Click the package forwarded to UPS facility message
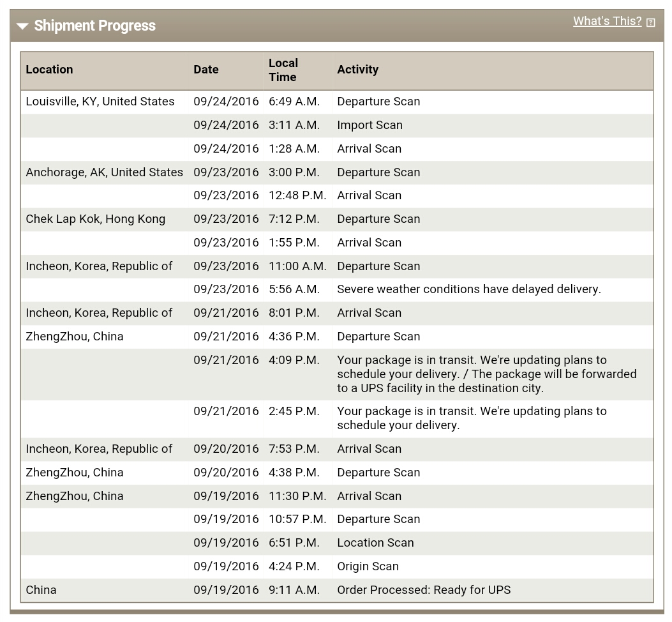672x622 pixels. (486, 374)
